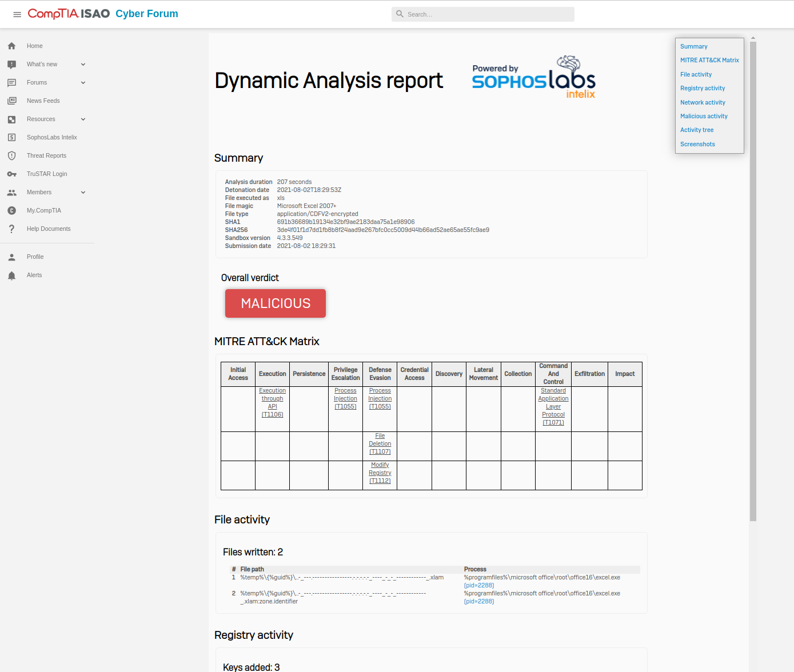Click the Members people icon
Screen dimensions: 794x672
click(11, 192)
